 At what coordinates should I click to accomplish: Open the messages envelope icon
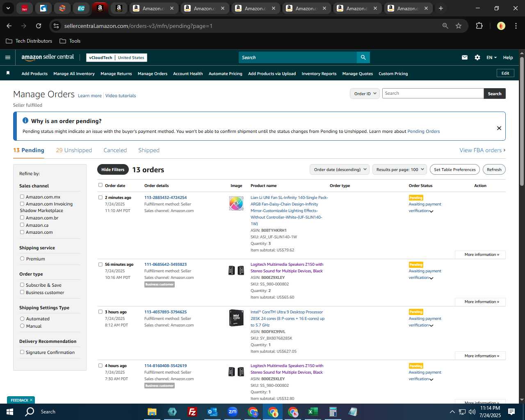coord(465,57)
